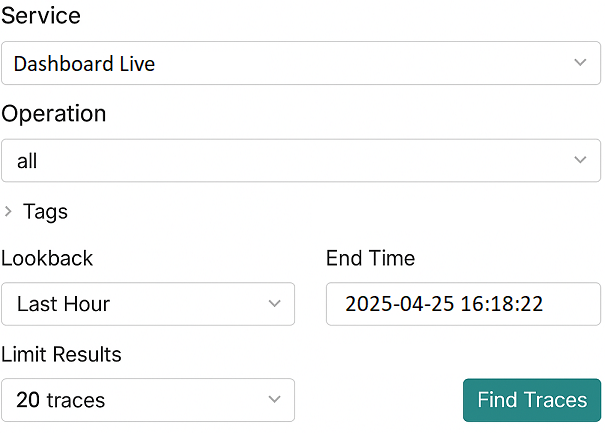Expand the Tags section
This screenshot has height=433, width=605.
click(45, 212)
